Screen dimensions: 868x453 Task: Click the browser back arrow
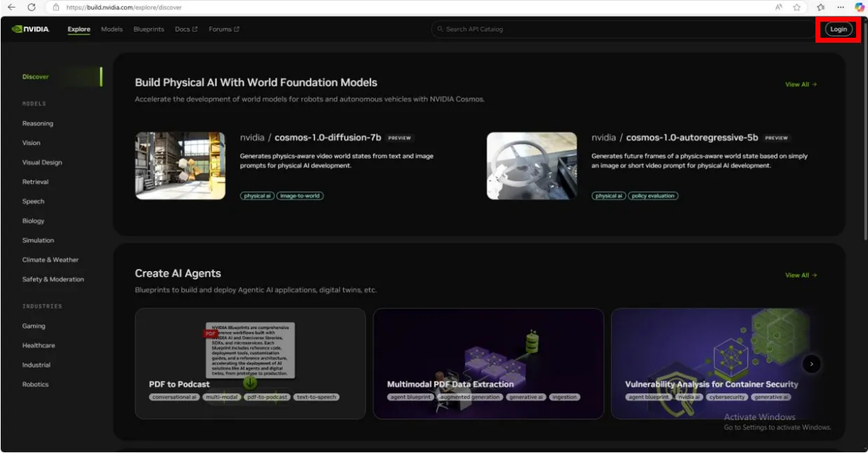tap(11, 7)
